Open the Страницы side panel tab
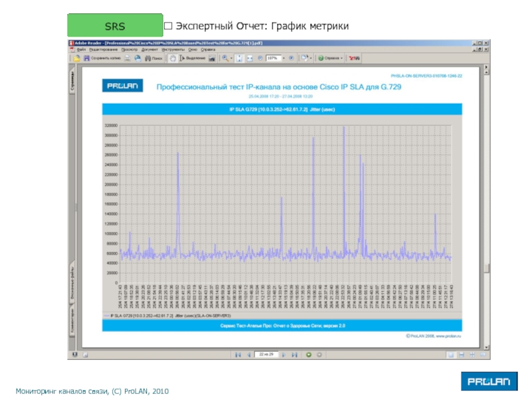 pos(72,80)
